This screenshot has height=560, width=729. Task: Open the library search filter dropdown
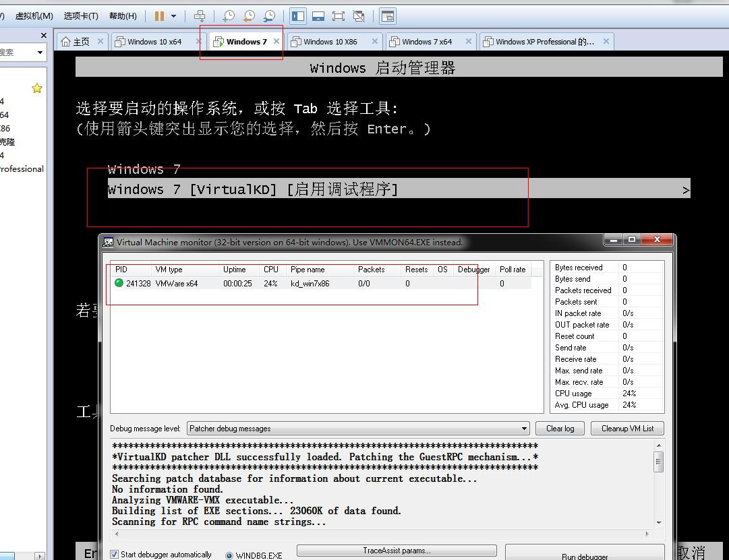40,53
